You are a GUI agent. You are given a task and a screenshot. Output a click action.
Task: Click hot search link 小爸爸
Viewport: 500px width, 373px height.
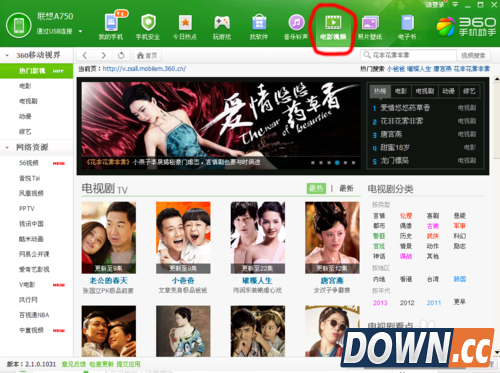(x=396, y=69)
